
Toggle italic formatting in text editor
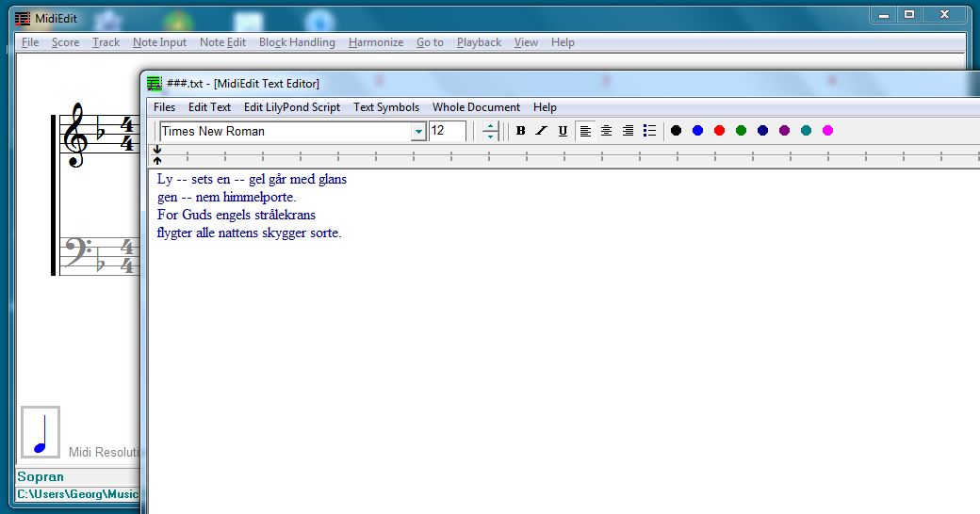pos(541,131)
